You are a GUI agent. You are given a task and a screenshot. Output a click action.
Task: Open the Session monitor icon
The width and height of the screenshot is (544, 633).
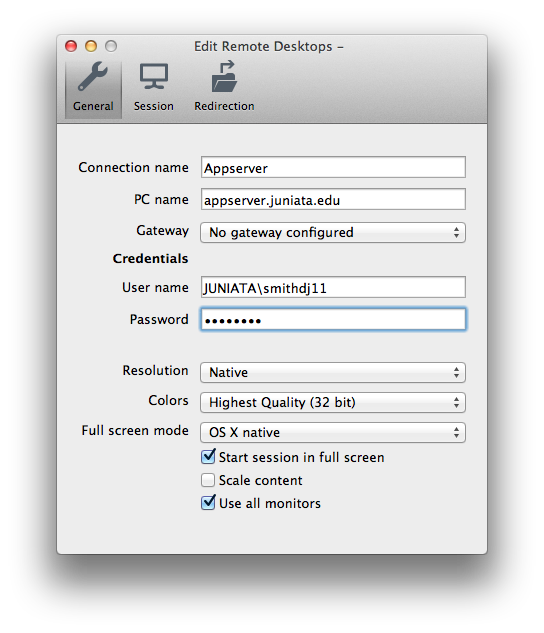click(x=153, y=76)
